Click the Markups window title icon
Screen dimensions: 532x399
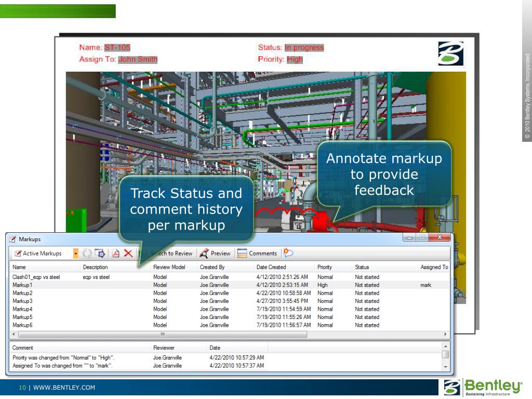point(12,239)
